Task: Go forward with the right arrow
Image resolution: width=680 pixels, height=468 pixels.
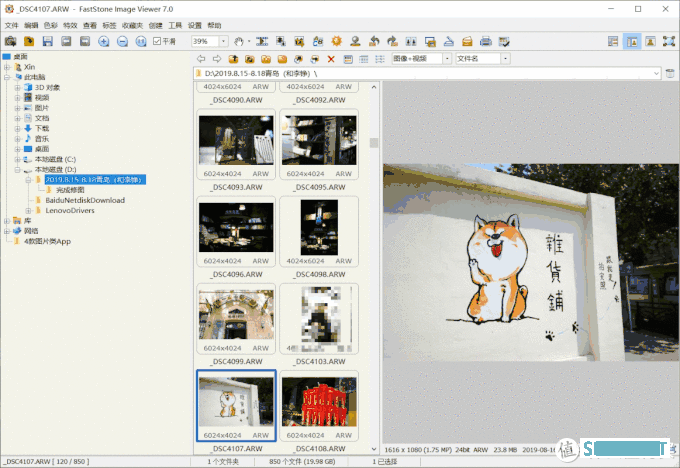Action: pos(217,59)
